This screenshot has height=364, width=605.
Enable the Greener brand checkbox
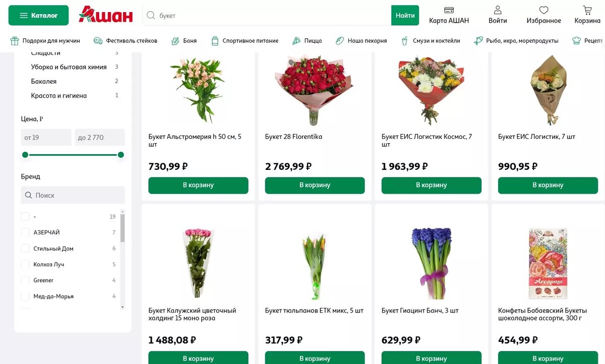(25, 280)
